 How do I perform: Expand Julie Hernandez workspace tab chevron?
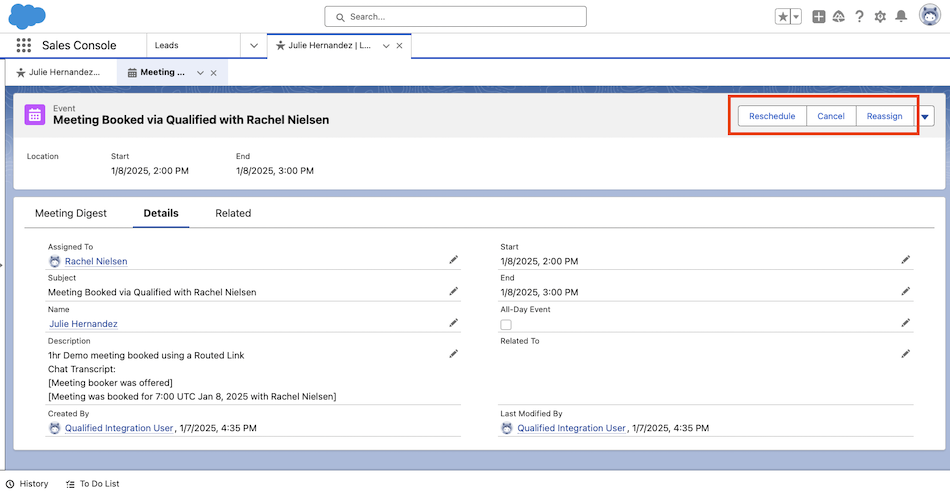point(386,46)
